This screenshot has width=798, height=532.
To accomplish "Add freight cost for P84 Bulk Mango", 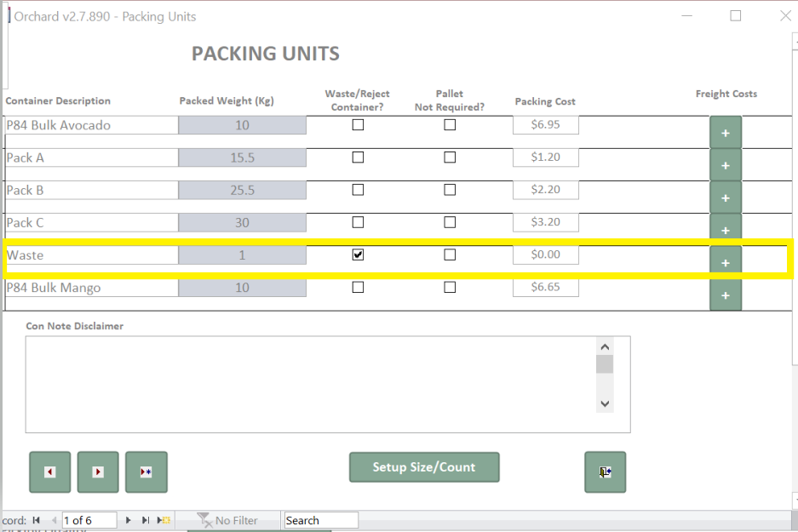I will click(x=726, y=295).
